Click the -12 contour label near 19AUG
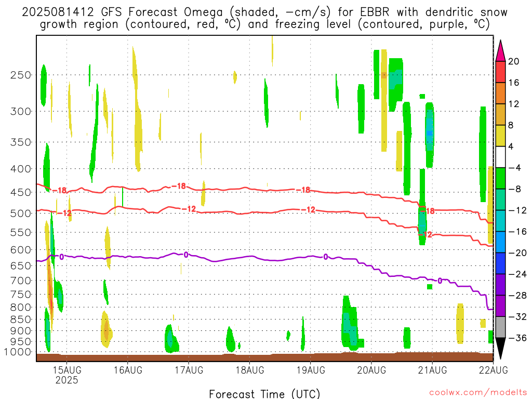This screenshot has height=399, width=532. click(x=309, y=210)
